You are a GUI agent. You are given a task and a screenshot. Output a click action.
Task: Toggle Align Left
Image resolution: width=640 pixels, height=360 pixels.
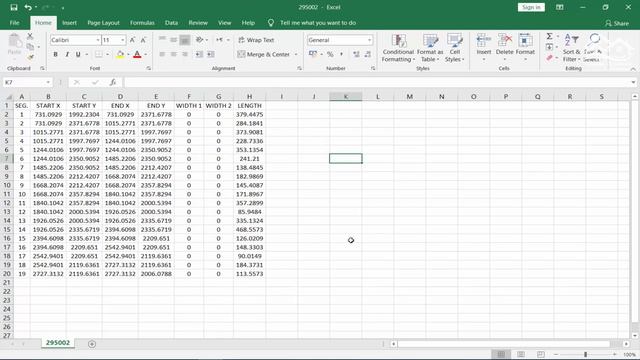point(162,54)
